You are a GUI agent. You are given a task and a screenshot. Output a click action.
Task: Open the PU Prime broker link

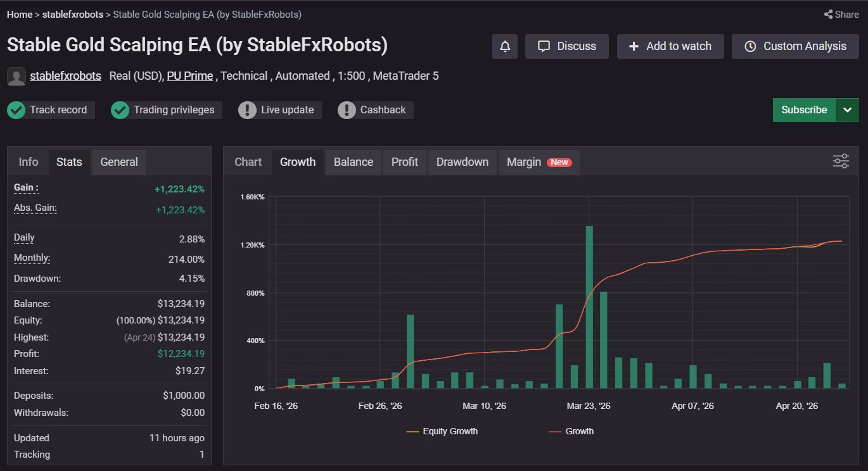(190, 76)
